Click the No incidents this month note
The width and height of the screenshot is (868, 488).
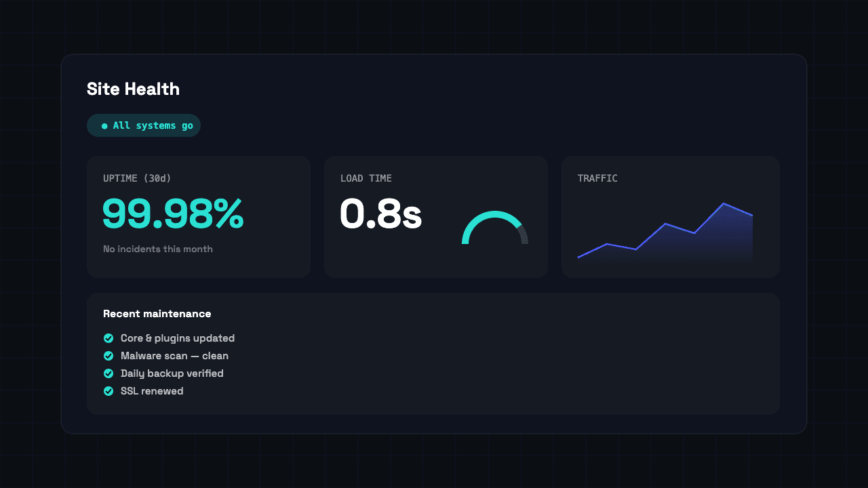(158, 249)
